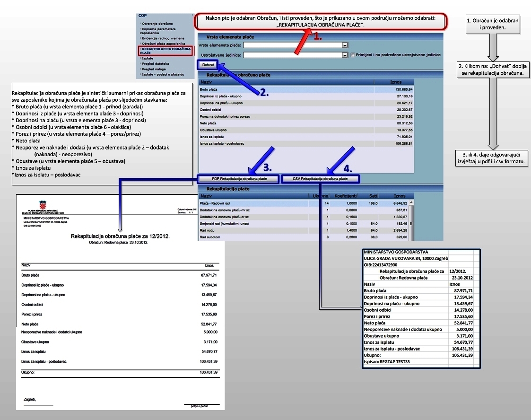531x420 pixels.
Task: Select Dodatak na osnovnu plaću-mr sc row
Action: [x=304, y=210]
